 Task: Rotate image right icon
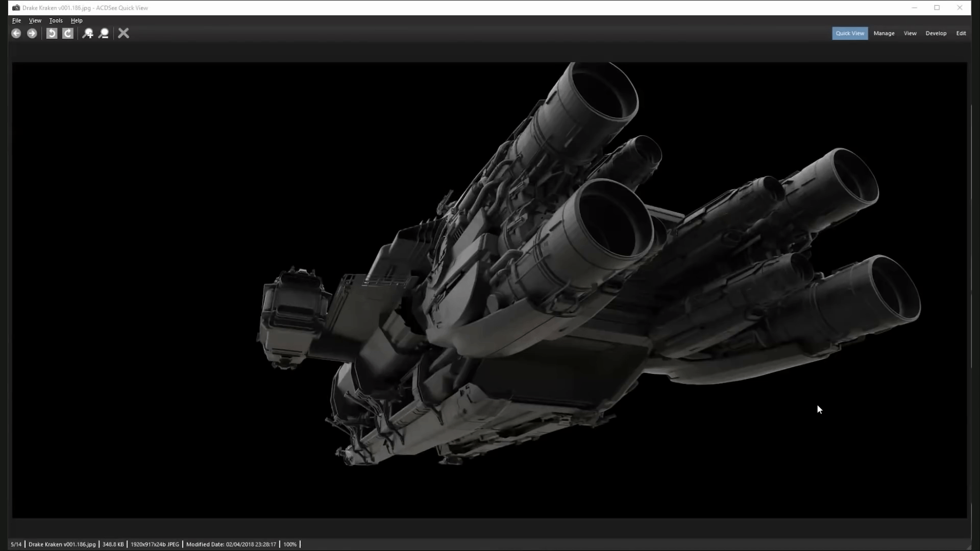[67, 33]
